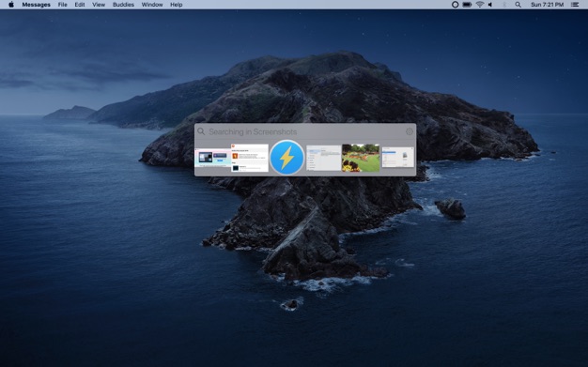The height and width of the screenshot is (367, 588).
Task: Open the Apple menu
Action: (11, 5)
